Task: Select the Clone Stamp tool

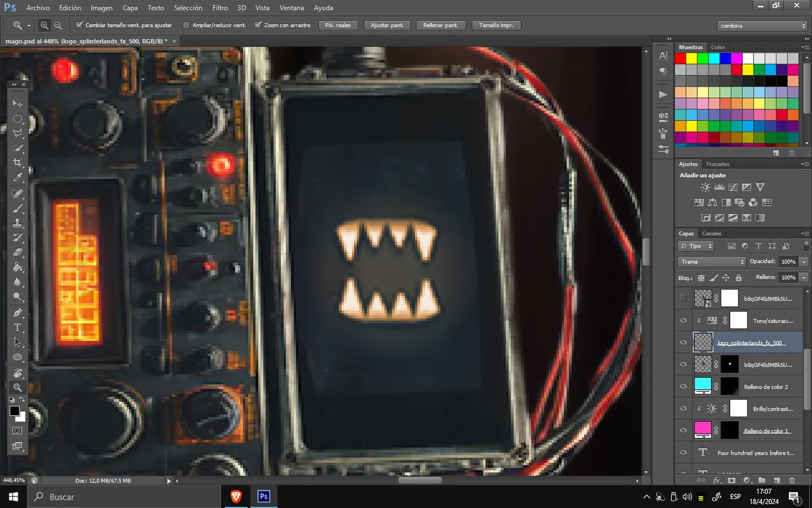Action: click(x=18, y=223)
